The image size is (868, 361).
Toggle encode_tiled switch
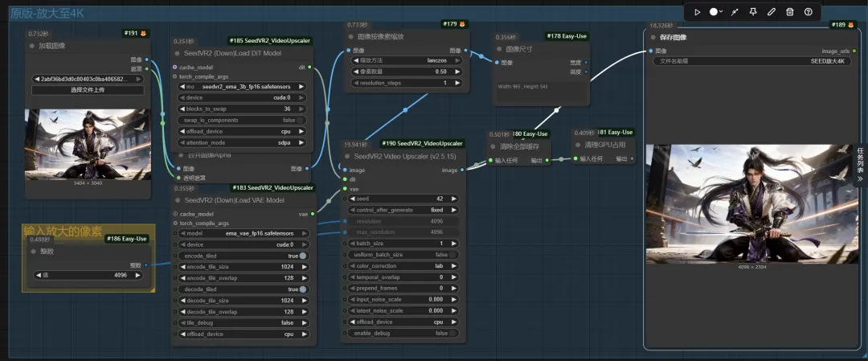pyautogui.click(x=303, y=256)
